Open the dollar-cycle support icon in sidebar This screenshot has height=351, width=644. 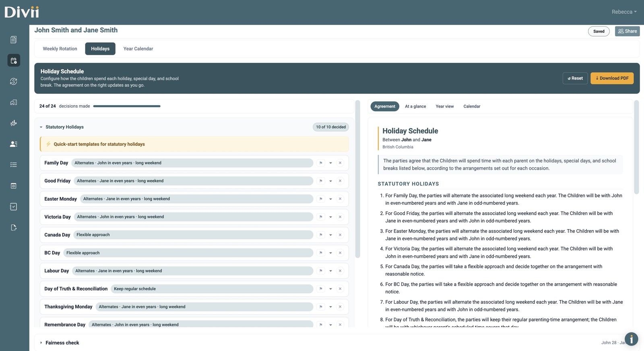(x=13, y=81)
